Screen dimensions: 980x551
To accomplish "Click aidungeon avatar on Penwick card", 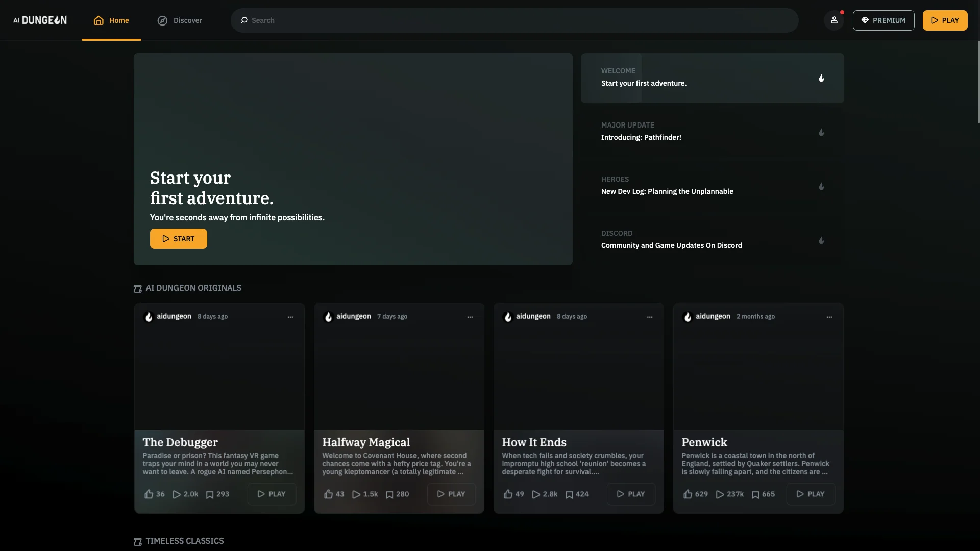I will [x=688, y=317].
